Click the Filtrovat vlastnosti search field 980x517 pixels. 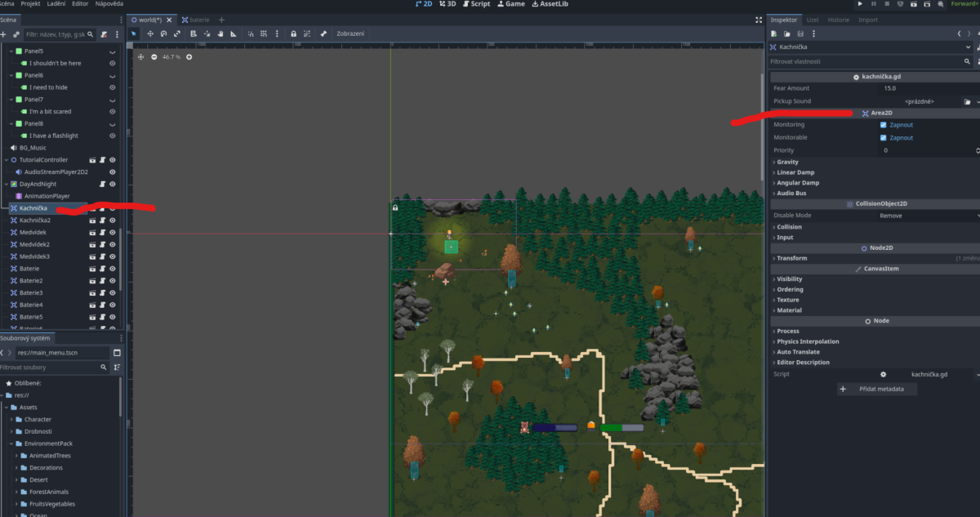point(866,61)
